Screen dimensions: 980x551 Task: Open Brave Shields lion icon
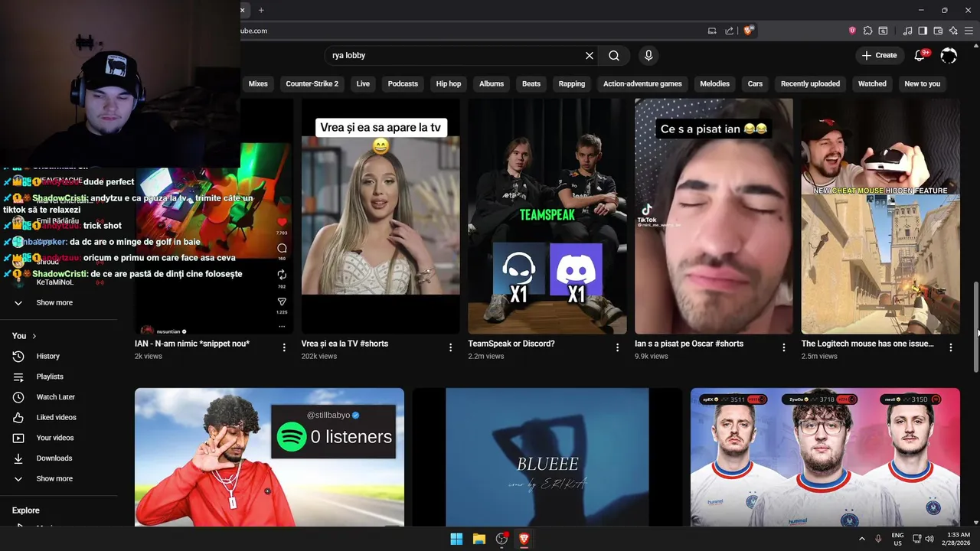[x=749, y=31]
